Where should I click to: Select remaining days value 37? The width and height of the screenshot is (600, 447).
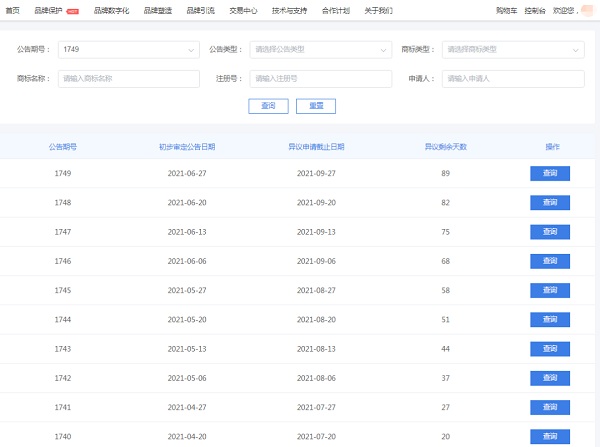pos(445,378)
